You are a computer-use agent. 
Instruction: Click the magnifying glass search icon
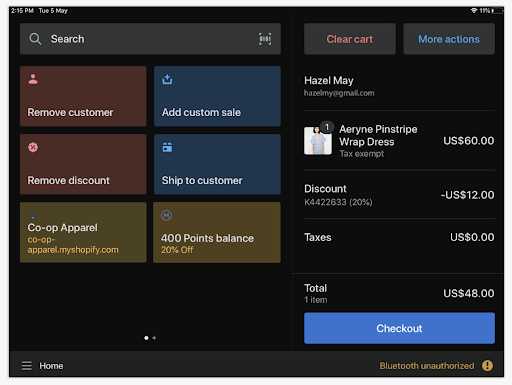tap(35, 39)
